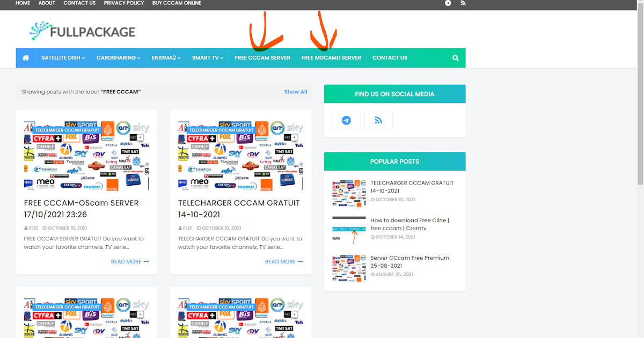The width and height of the screenshot is (644, 338).
Task: Go to Home in the top bar
Action: (23, 3)
